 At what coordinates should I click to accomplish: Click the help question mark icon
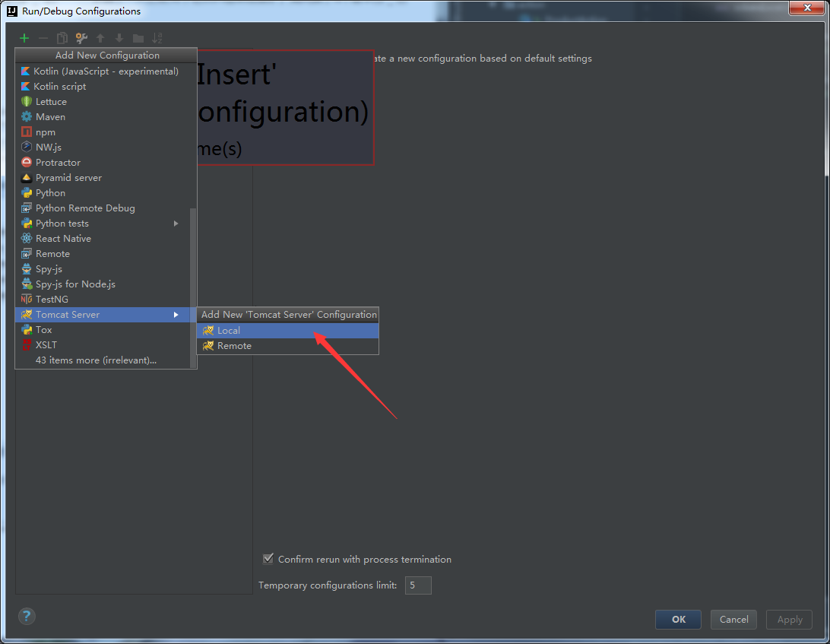[27, 616]
